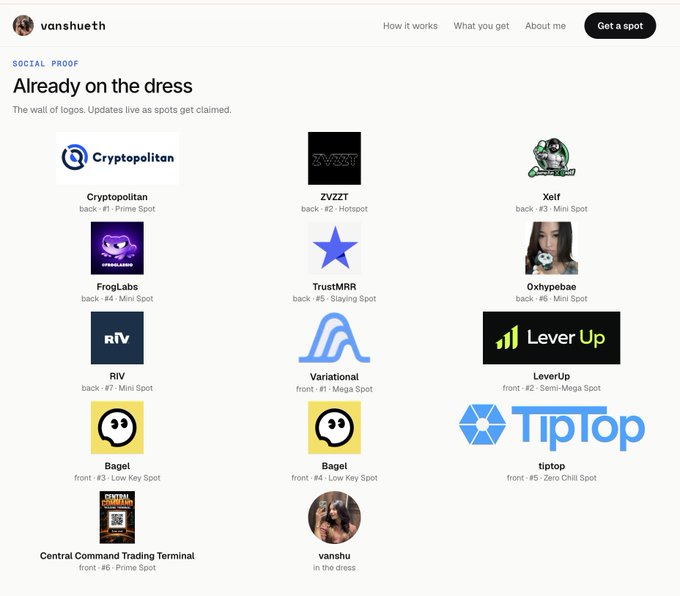Click the dark blue RIV logo
The height and width of the screenshot is (596, 680).
pos(117,338)
